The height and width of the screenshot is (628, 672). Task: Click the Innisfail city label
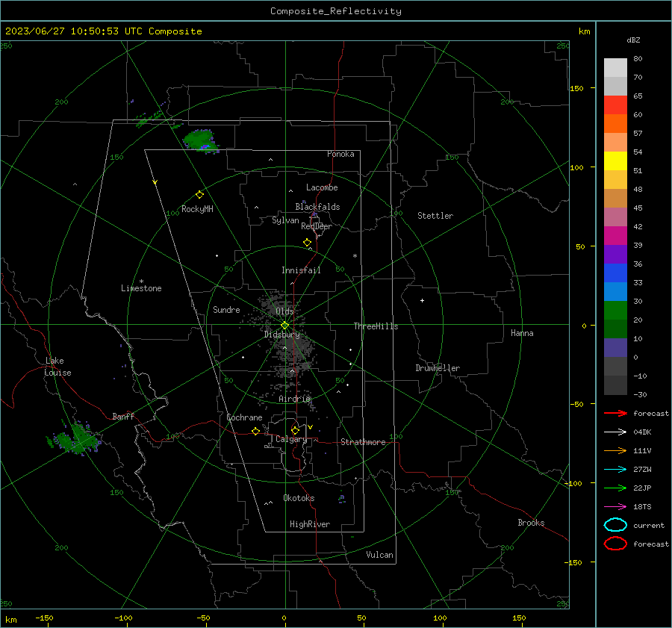pos(301,270)
